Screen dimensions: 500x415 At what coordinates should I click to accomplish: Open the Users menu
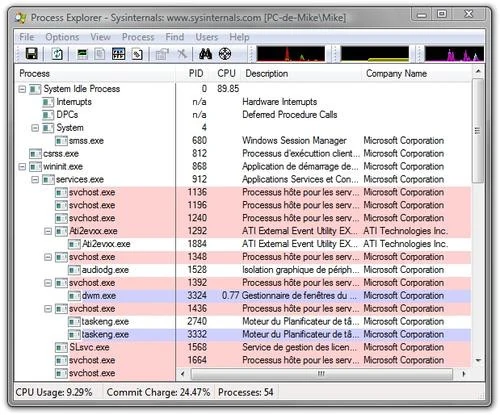[207, 37]
